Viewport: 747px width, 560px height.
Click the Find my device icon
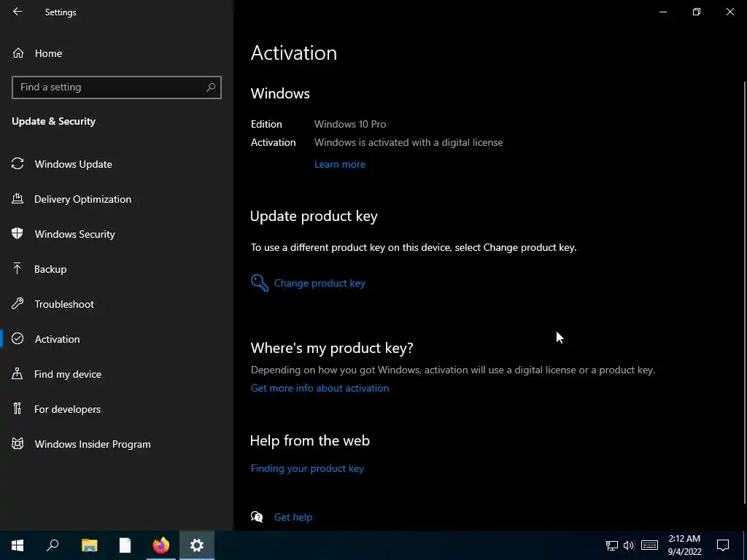(x=18, y=374)
